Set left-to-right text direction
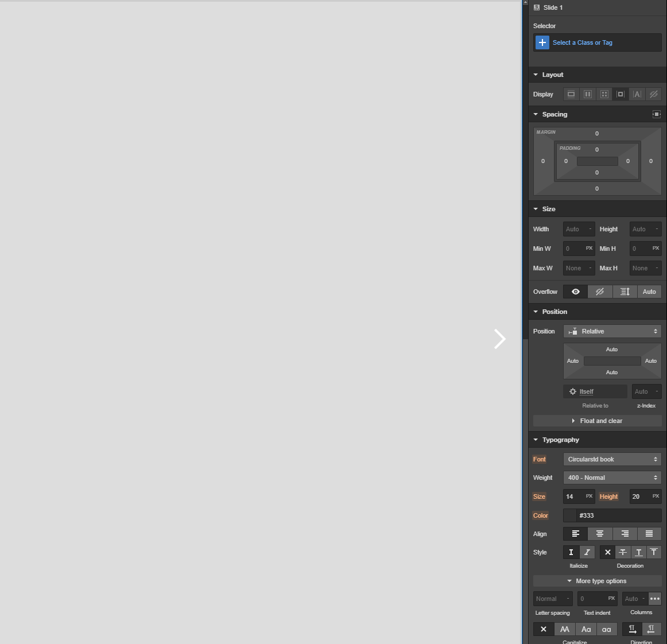The image size is (667, 644). pyautogui.click(x=632, y=629)
